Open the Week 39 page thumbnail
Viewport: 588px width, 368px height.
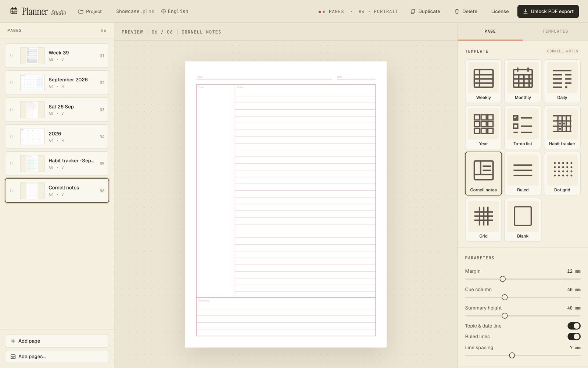tap(32, 56)
